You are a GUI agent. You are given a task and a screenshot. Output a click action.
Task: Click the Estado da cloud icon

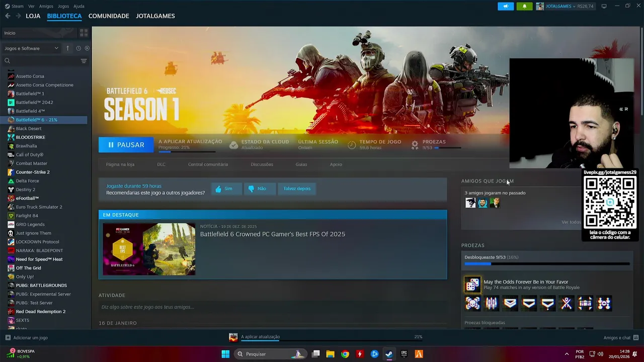233,145
